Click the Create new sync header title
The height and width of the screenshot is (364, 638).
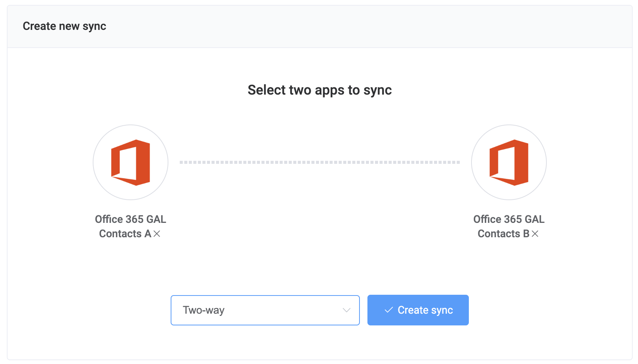pos(64,26)
